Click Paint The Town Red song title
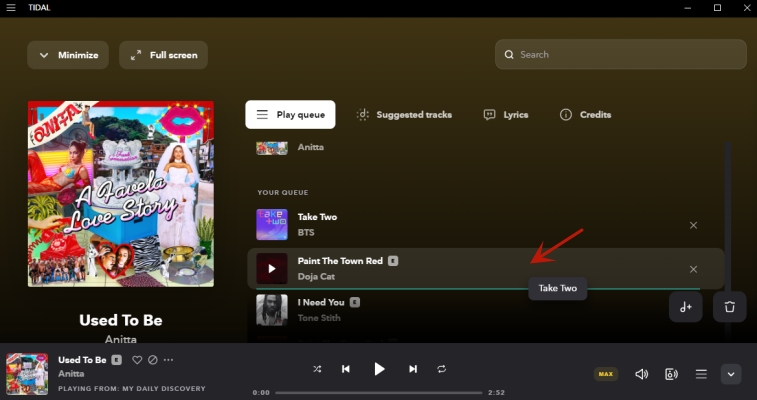Image resolution: width=757 pixels, height=400 pixels. pyautogui.click(x=340, y=261)
